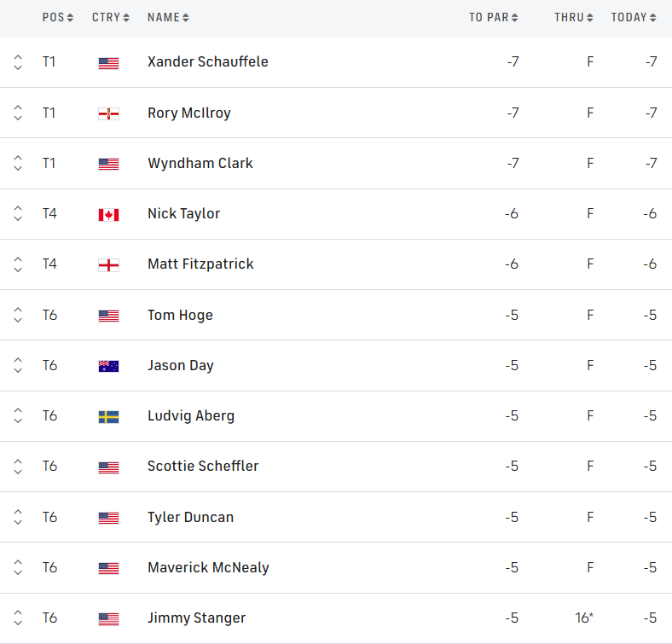The width and height of the screenshot is (672, 644).
Task: Sort by the THRU column header
Action: click(x=573, y=17)
